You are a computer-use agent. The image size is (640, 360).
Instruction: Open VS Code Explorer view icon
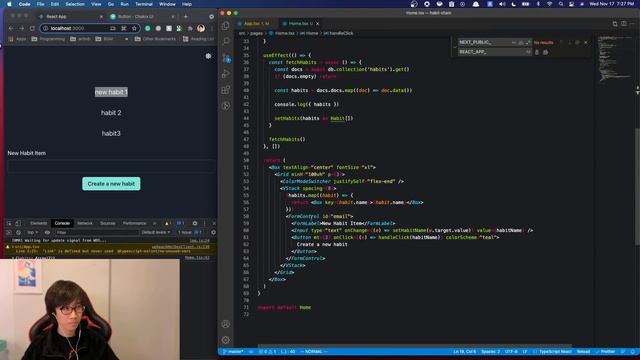[x=225, y=26]
